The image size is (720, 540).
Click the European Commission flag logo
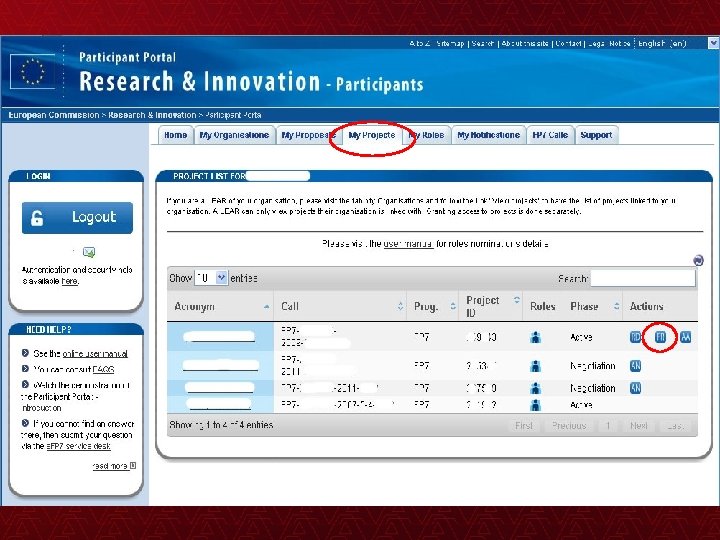[32, 72]
